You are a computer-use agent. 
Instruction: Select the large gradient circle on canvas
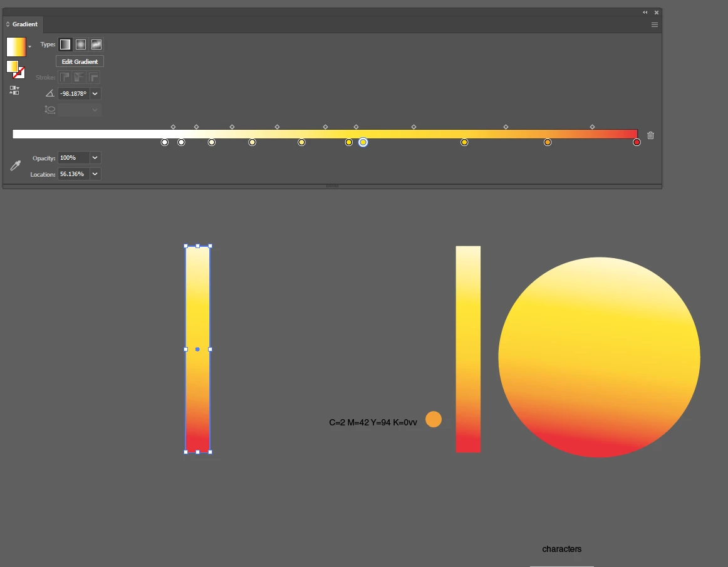[599, 357]
